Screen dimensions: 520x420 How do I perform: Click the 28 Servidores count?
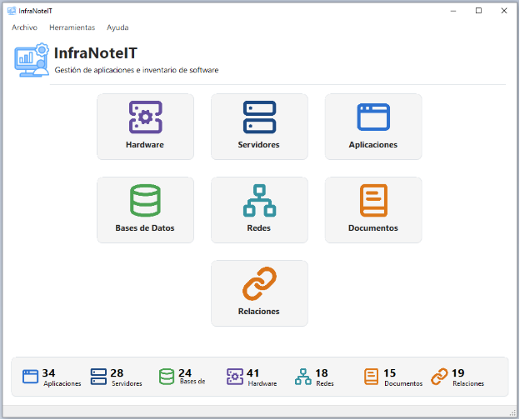click(117, 372)
